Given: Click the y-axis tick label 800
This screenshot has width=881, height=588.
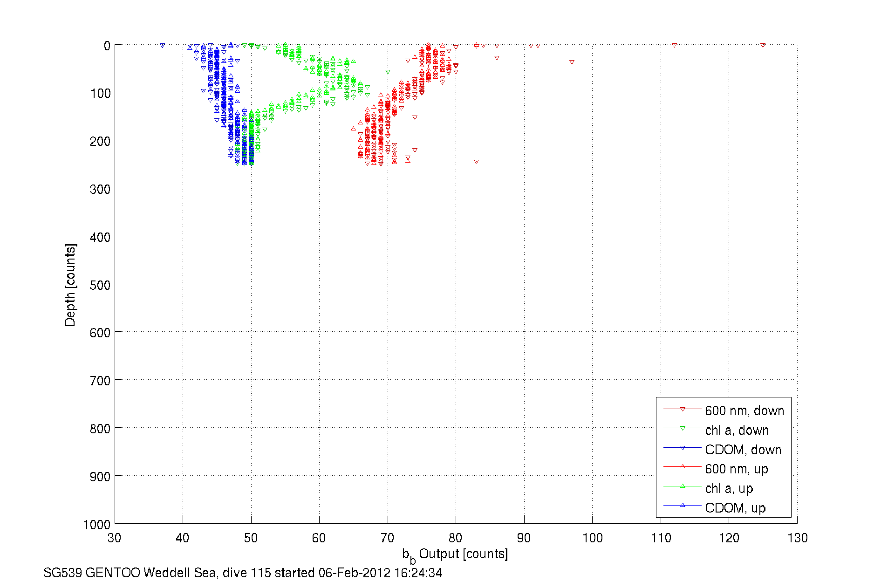Looking at the screenshot, I should (x=100, y=429).
